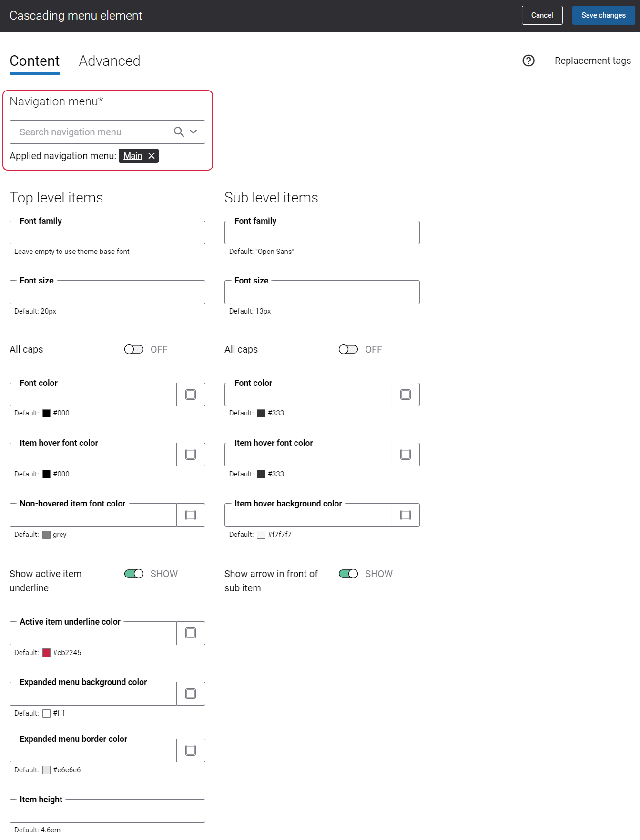Click the 'Cascading menu element' title
This screenshot has height=840, width=640.
click(76, 15)
